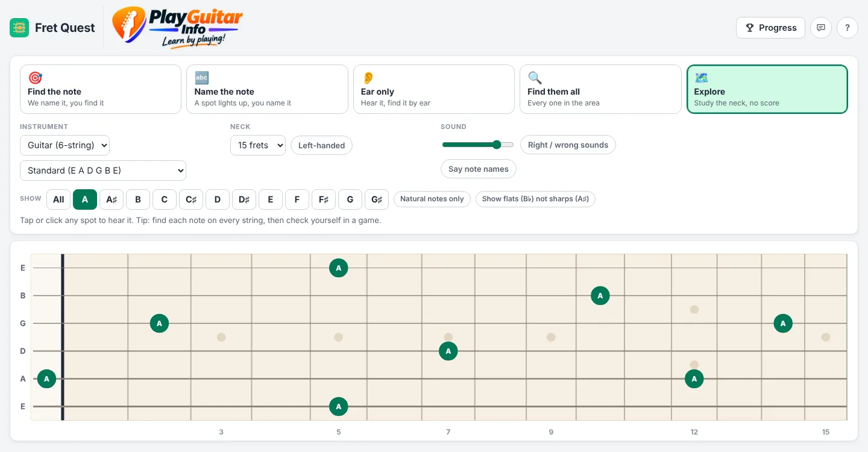Switch to Find them all mode
This screenshot has width=868, height=452.
pos(600,89)
